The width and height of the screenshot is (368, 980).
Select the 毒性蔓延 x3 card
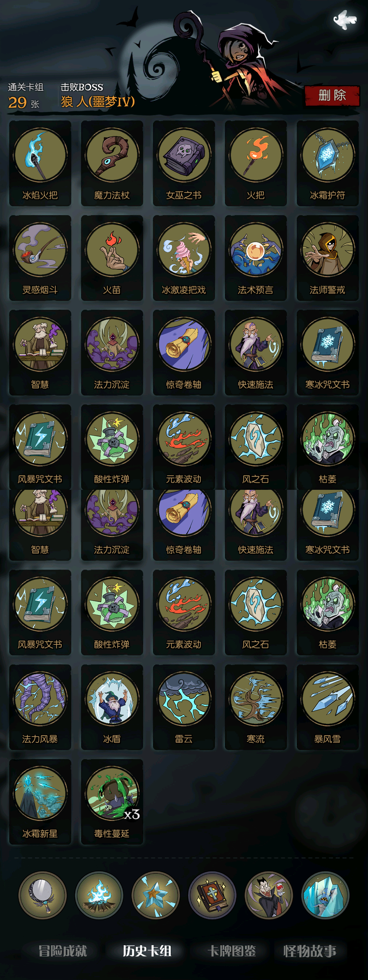pyautogui.click(x=112, y=802)
